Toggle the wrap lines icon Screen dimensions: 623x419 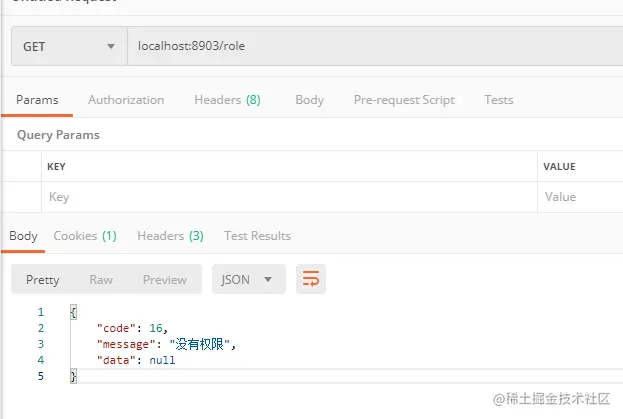pyautogui.click(x=311, y=279)
